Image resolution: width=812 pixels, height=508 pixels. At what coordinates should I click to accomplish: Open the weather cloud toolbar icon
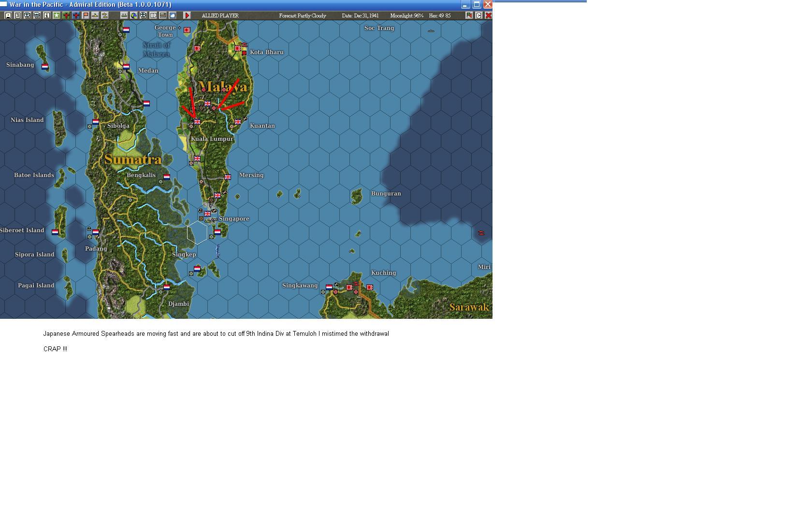coord(173,15)
